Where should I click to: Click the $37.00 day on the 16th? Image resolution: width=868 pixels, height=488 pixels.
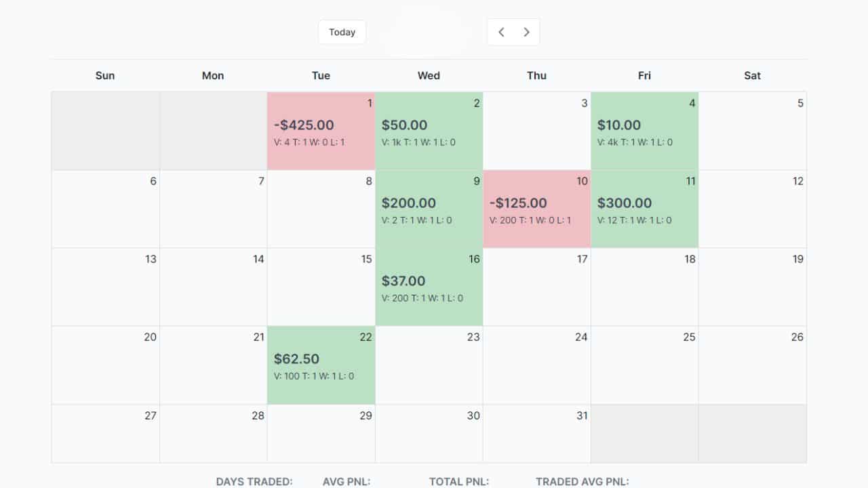[x=429, y=287]
